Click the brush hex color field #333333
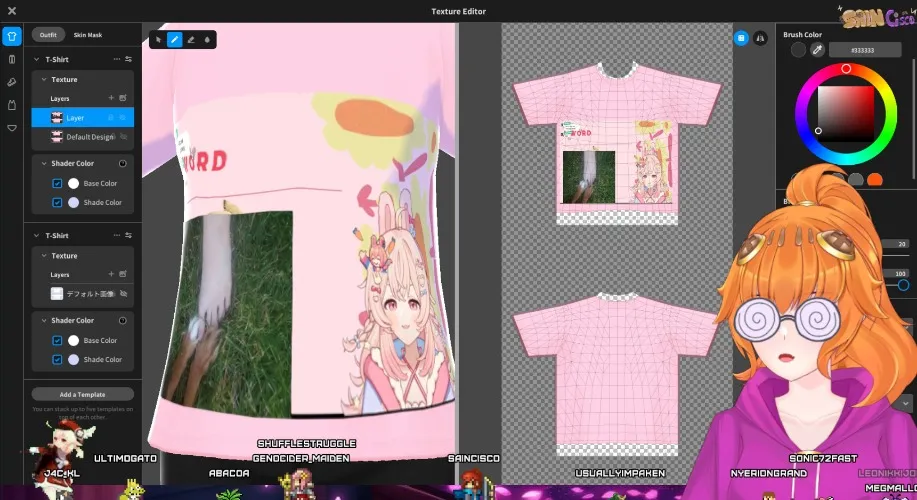Image resolution: width=917 pixels, height=500 pixels. tap(865, 50)
